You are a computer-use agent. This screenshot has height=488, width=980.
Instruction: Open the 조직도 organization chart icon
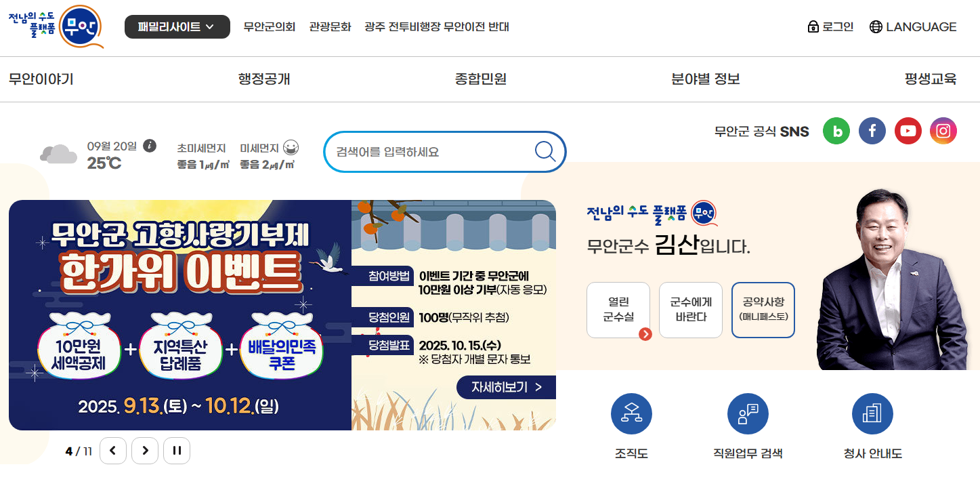[x=631, y=414]
